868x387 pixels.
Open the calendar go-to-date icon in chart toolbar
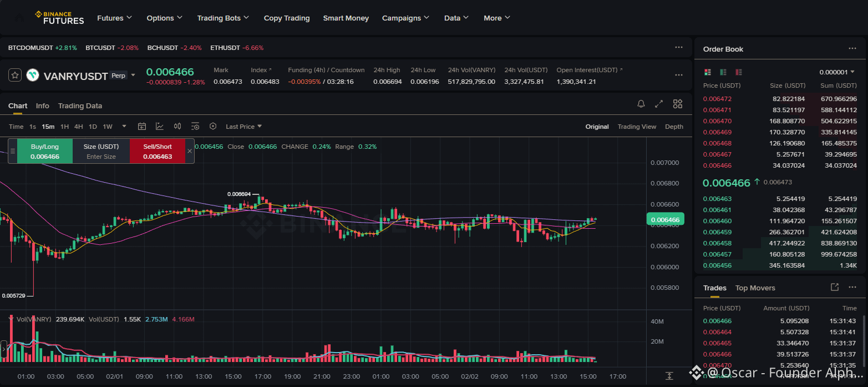pyautogui.click(x=141, y=127)
